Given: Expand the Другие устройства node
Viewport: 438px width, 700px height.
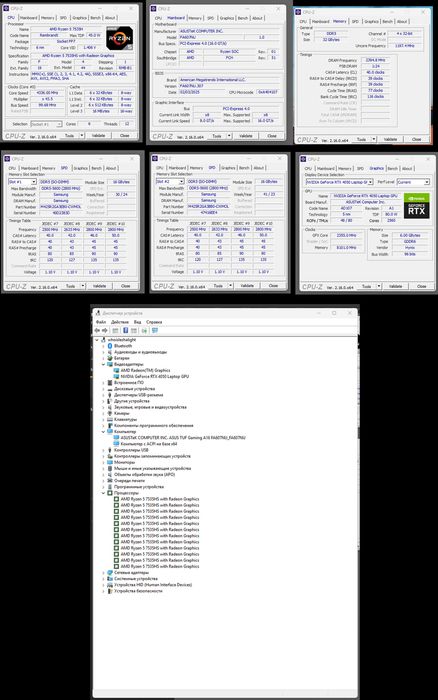Looking at the screenshot, I should 104,401.
